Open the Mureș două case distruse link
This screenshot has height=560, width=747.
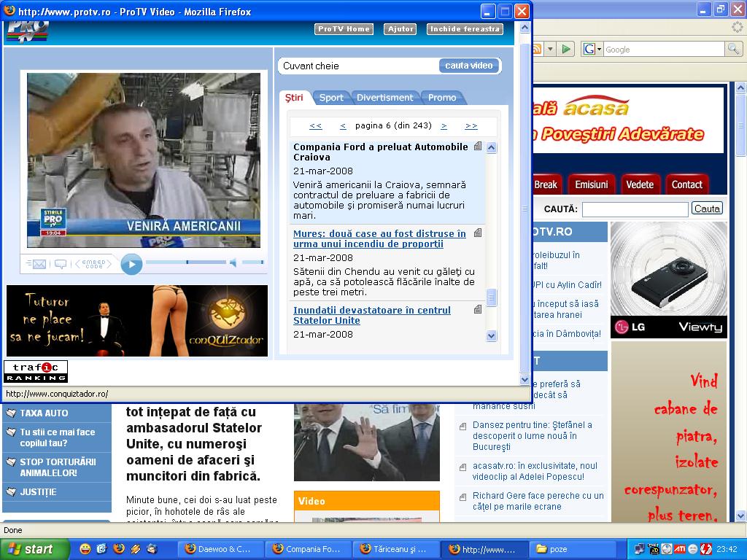(x=379, y=238)
